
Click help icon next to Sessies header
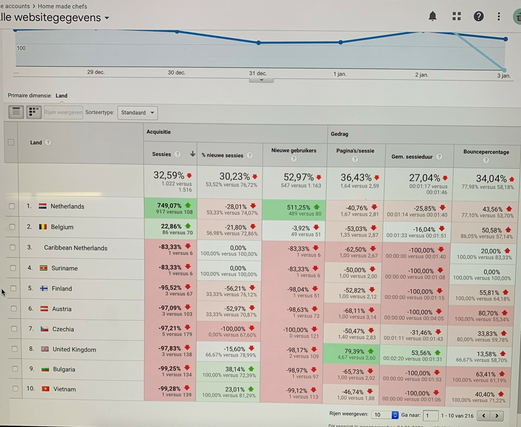coord(177,154)
